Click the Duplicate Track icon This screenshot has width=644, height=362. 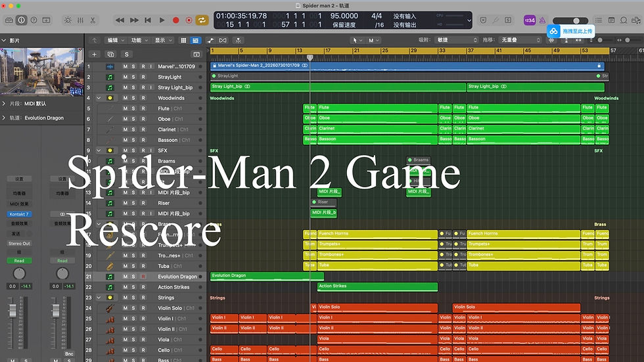point(110,54)
